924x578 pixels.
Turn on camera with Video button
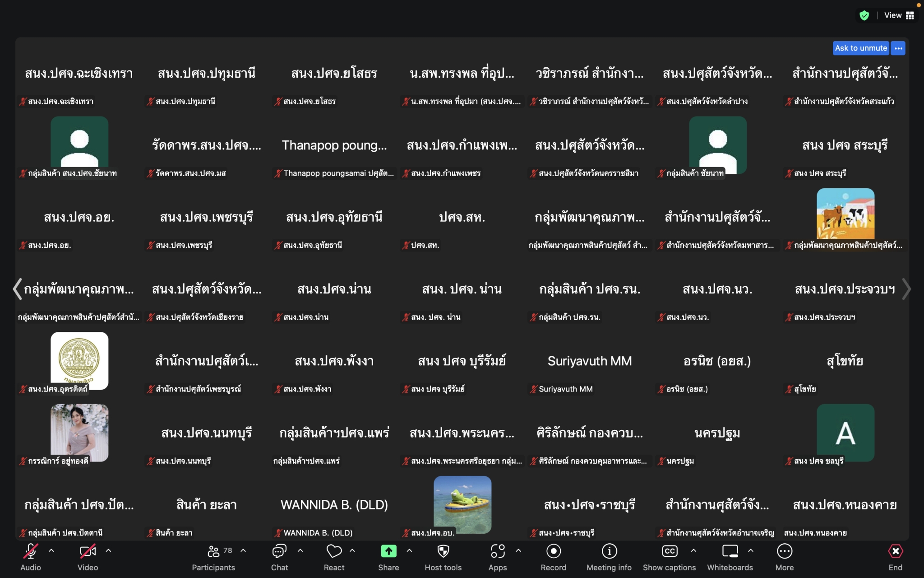click(x=88, y=551)
